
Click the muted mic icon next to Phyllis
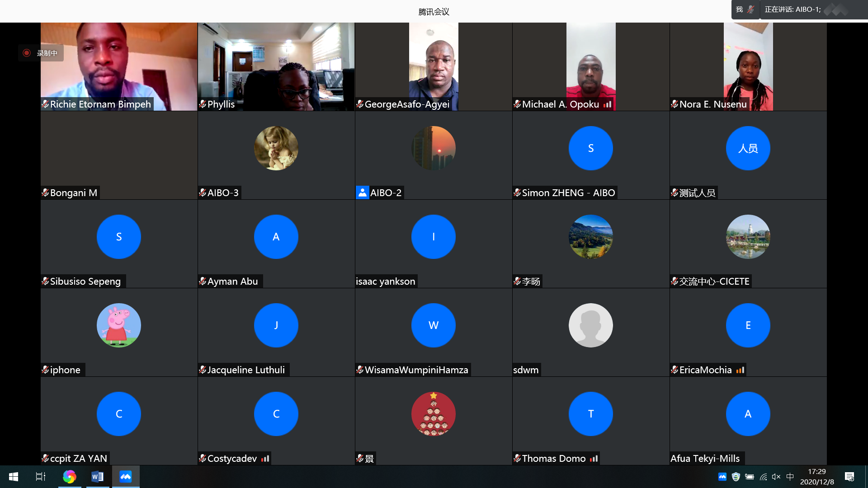pyautogui.click(x=203, y=104)
